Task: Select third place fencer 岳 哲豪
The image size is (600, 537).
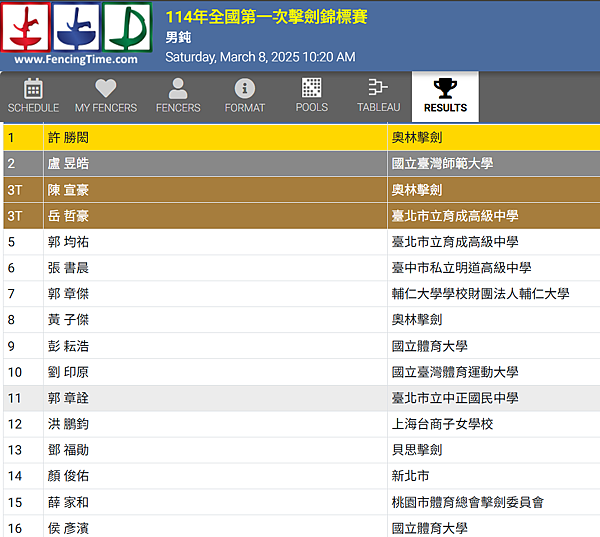Action: [x=68, y=216]
